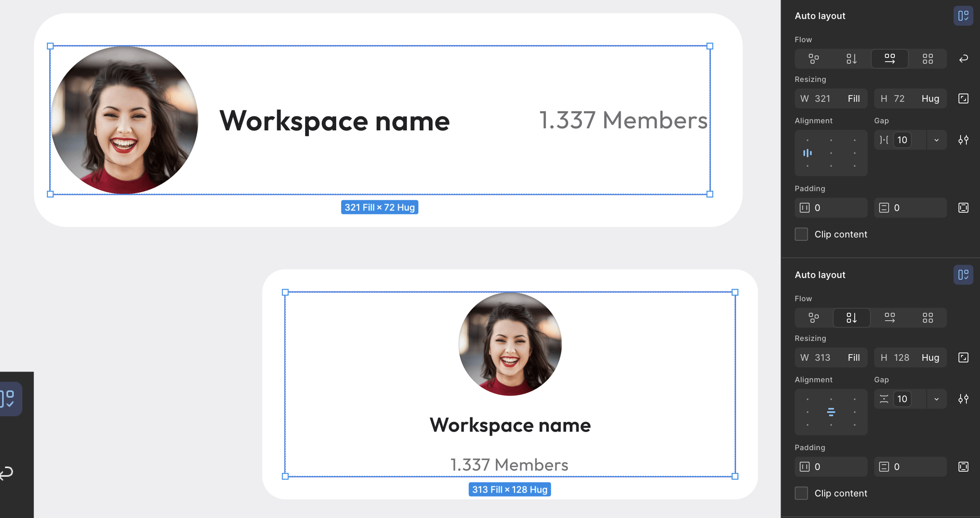This screenshot has height=518, width=980.
Task: Click the left-center cell in the top Alignment grid
Action: (x=807, y=153)
